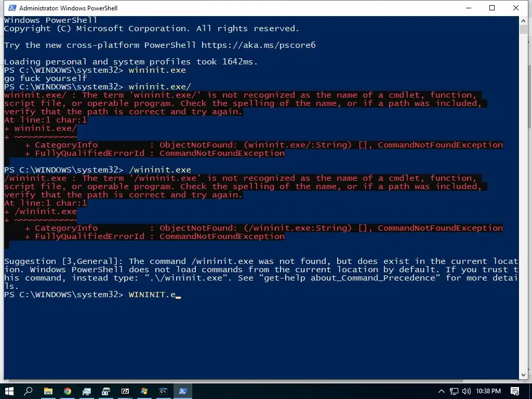Open the network status tray icon
Viewport: 532px width, 399px height.
pos(454,391)
